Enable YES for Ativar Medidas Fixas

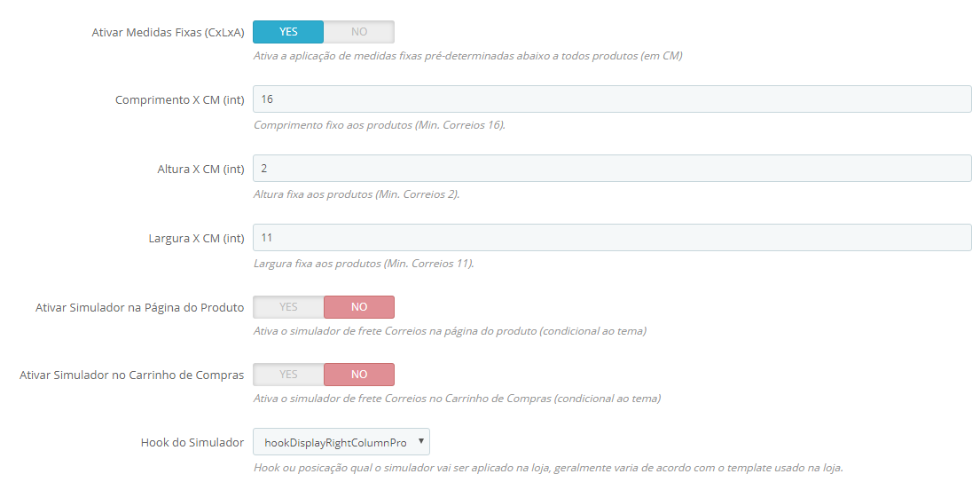tap(288, 32)
